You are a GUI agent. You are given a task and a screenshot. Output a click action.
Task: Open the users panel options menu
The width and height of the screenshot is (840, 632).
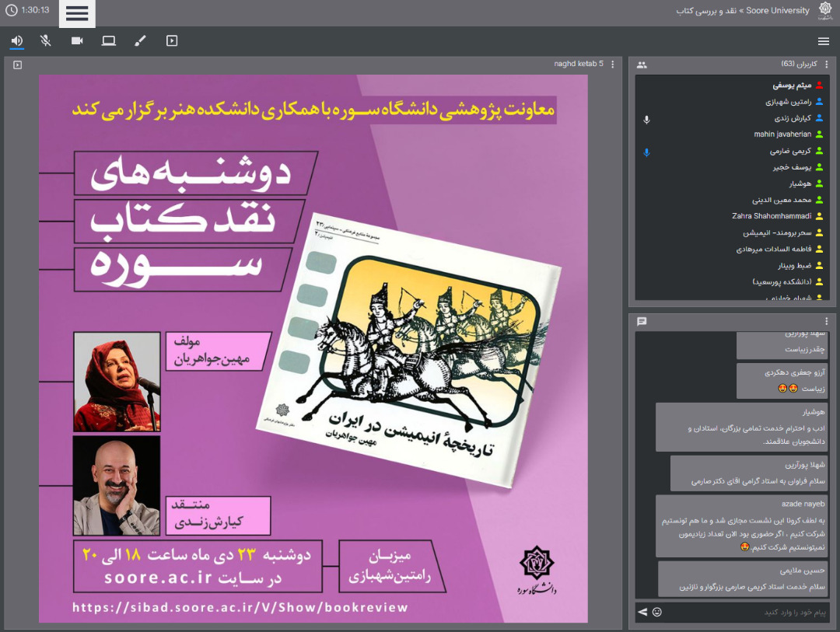coord(827,65)
